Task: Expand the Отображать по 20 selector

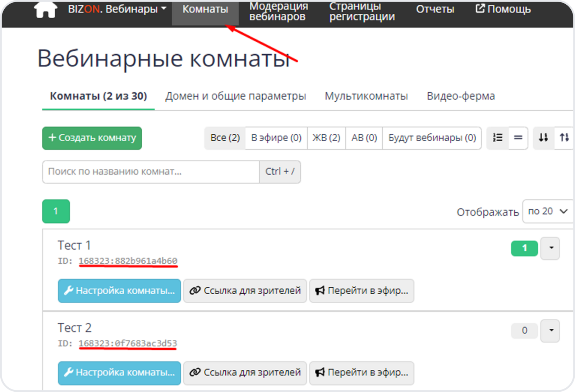Action: (547, 212)
